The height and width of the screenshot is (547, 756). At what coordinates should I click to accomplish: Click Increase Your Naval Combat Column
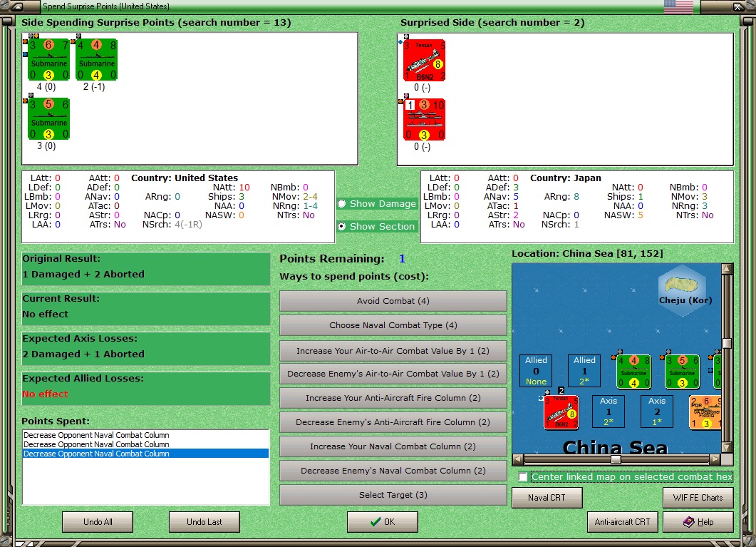coord(393,446)
